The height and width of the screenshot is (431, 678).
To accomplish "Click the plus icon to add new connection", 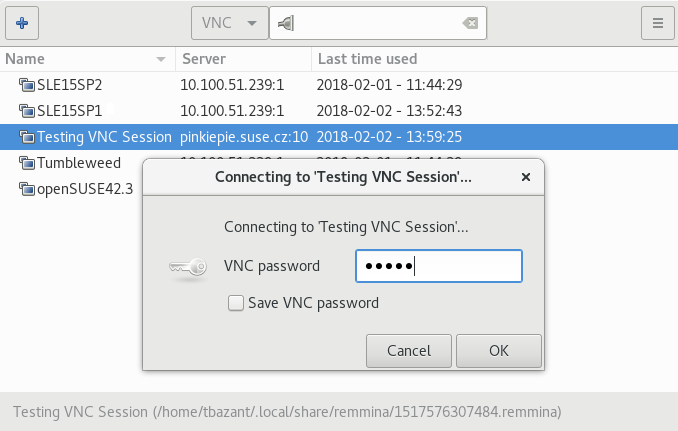I will (x=22, y=22).
